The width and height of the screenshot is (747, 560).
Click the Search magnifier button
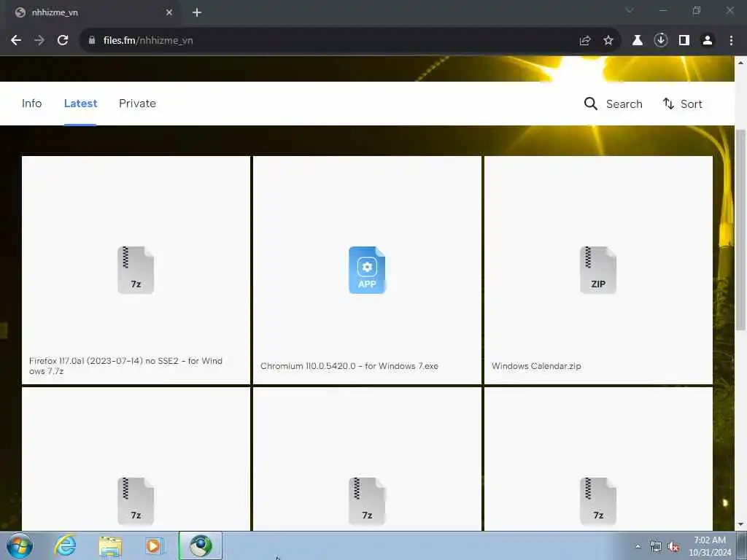tap(613, 104)
